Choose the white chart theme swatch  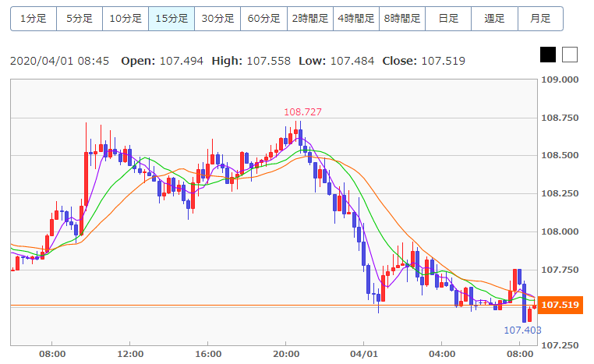pyautogui.click(x=570, y=55)
